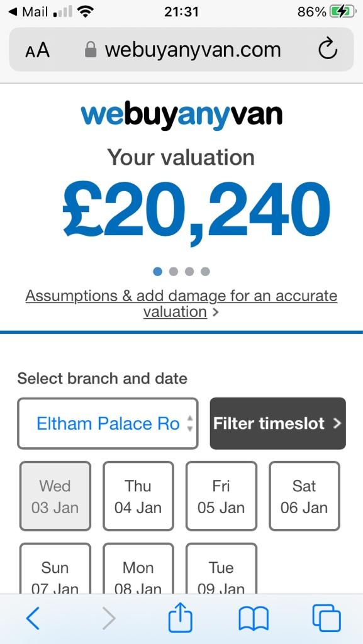Open Assumptions & add damage link
363x644 pixels.
(x=181, y=304)
